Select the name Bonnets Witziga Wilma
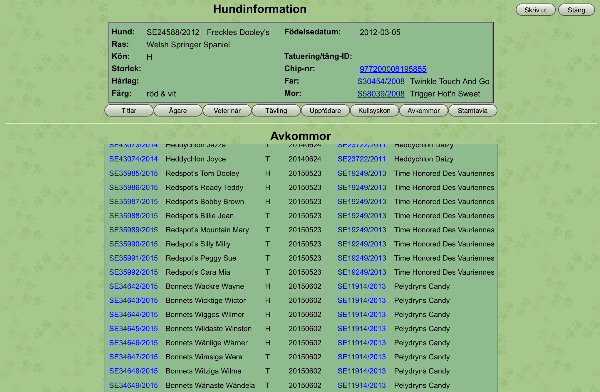 (x=203, y=371)
